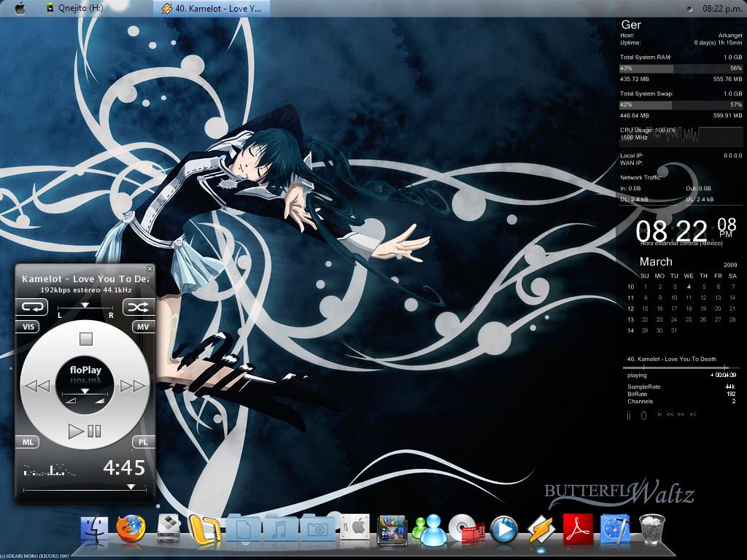The height and width of the screenshot is (560, 747).
Task: Open the Boot Camp drive icon in dock
Action: [169, 529]
